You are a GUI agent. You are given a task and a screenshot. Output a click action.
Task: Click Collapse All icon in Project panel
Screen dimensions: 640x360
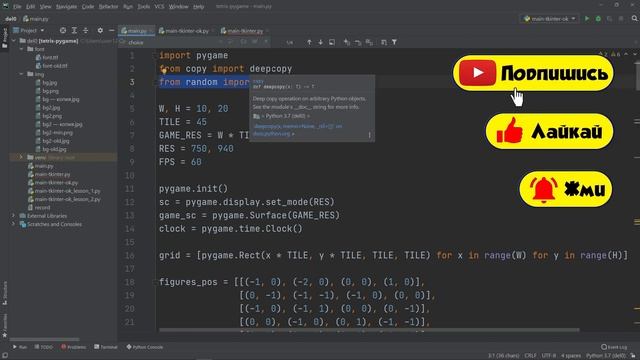click(86, 31)
